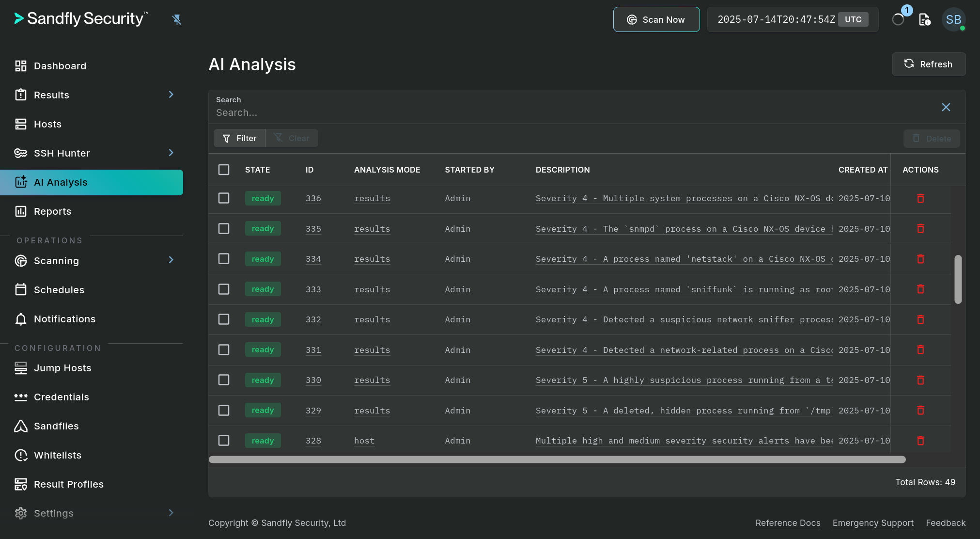Select the checkbox for row 333
Image resolution: width=980 pixels, height=539 pixels.
tap(224, 289)
